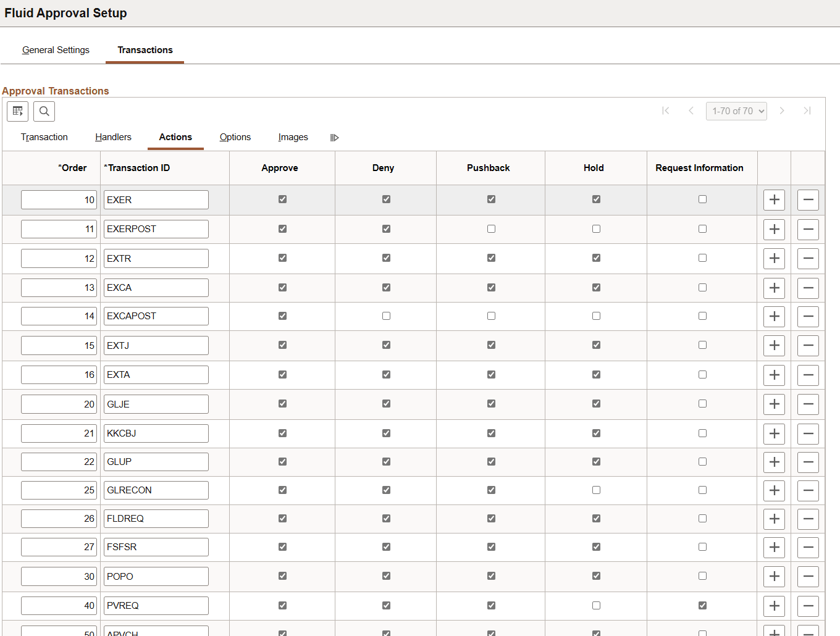Switch to the General Settings tab
Image resolution: width=840 pixels, height=636 pixels.
56,50
